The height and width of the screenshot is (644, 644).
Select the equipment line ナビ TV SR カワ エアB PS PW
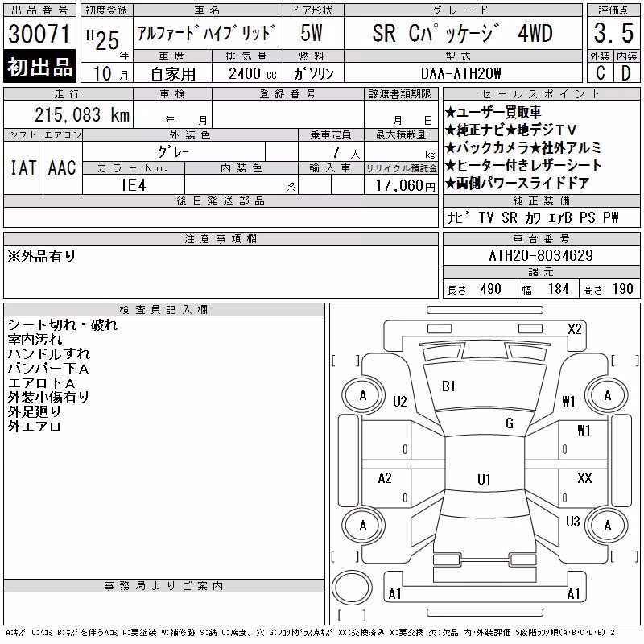[533, 217]
